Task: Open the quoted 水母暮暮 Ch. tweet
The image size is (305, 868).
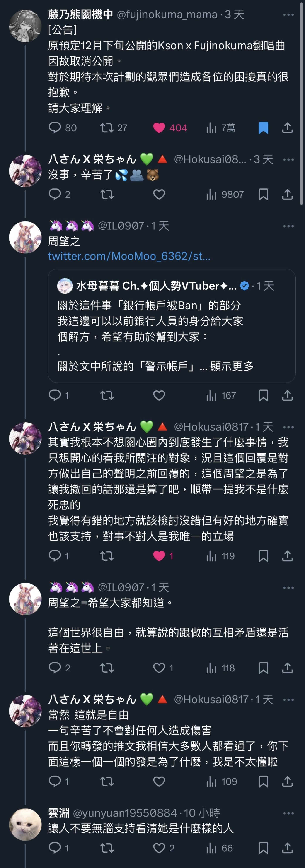Action: tap(171, 325)
